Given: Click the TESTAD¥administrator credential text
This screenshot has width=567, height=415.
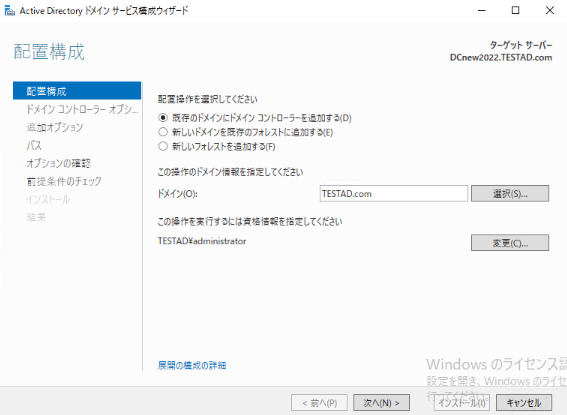Looking at the screenshot, I should [x=202, y=241].
